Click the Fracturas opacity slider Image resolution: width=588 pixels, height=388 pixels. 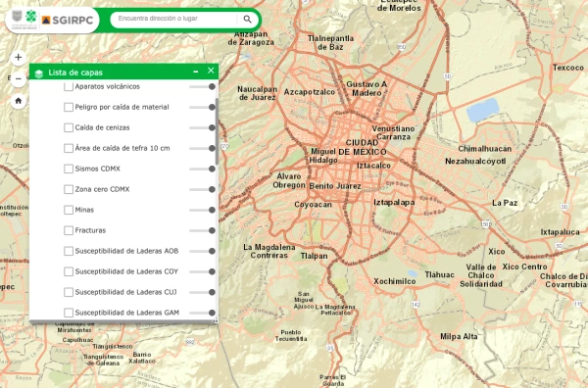202,230
